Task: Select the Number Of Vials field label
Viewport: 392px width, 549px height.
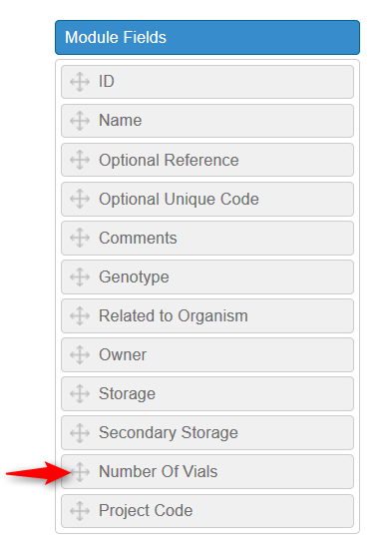Action: click(159, 471)
